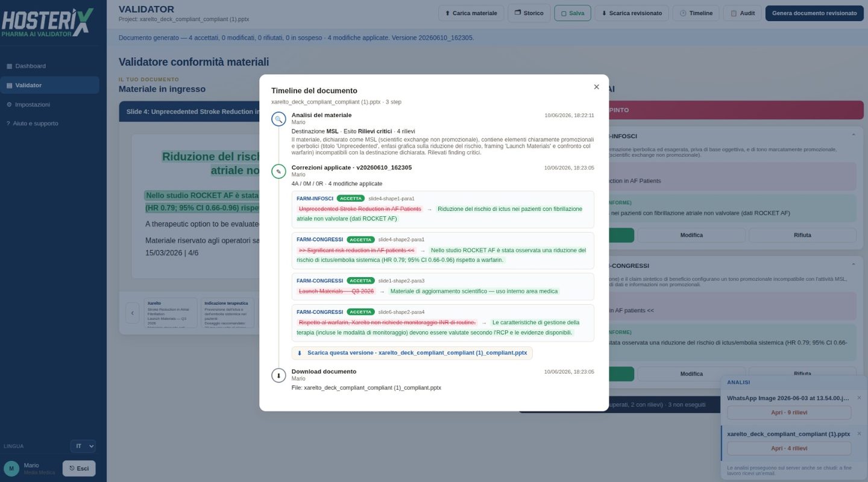Click the user avatar M
This screenshot has width=868, height=482.
[x=11, y=469]
